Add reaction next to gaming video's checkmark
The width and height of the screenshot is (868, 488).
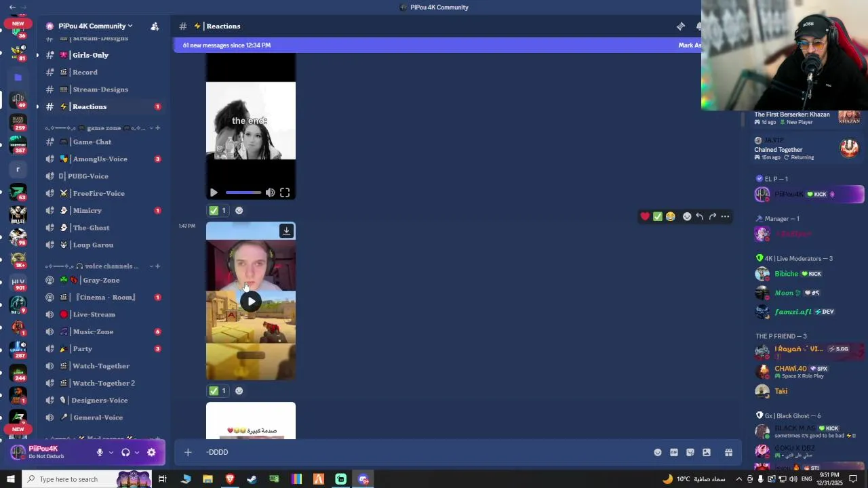pos(239,390)
